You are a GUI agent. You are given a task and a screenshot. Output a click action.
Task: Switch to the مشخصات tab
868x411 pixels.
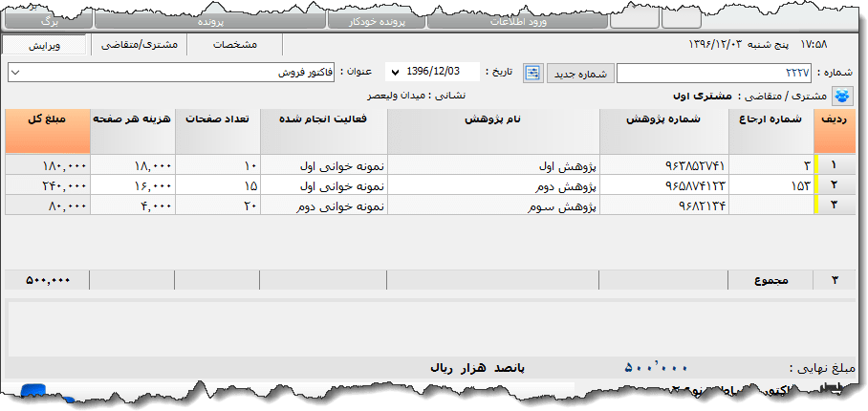click(235, 45)
